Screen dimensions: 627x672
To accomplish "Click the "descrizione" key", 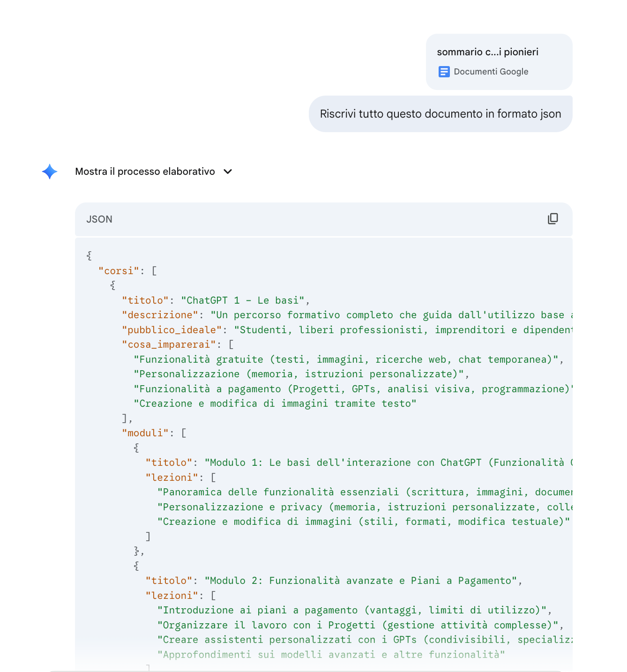I will tap(160, 315).
